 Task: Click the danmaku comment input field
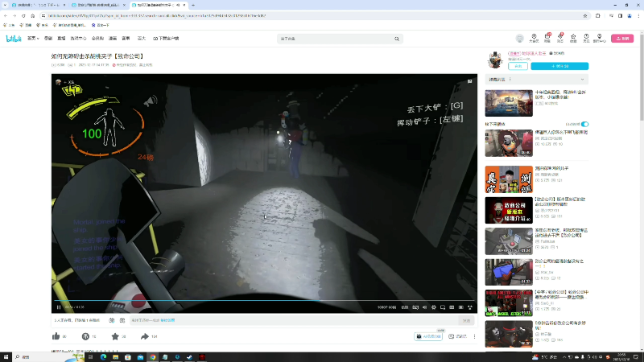tap(294, 320)
